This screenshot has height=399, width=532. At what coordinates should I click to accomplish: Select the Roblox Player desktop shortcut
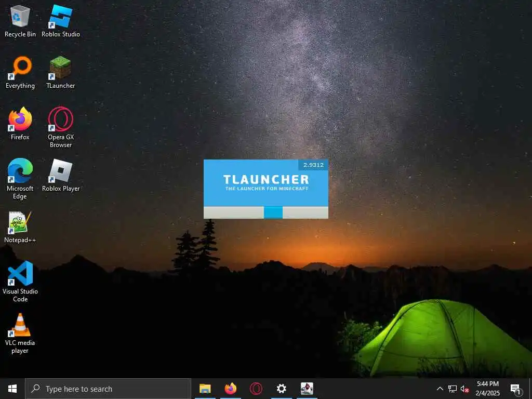(x=61, y=176)
